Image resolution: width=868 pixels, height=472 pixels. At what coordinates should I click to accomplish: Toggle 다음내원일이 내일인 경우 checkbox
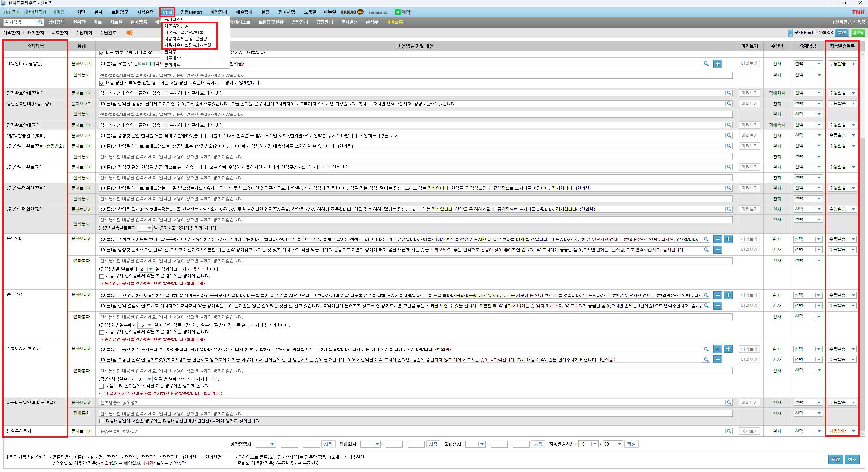point(102,421)
